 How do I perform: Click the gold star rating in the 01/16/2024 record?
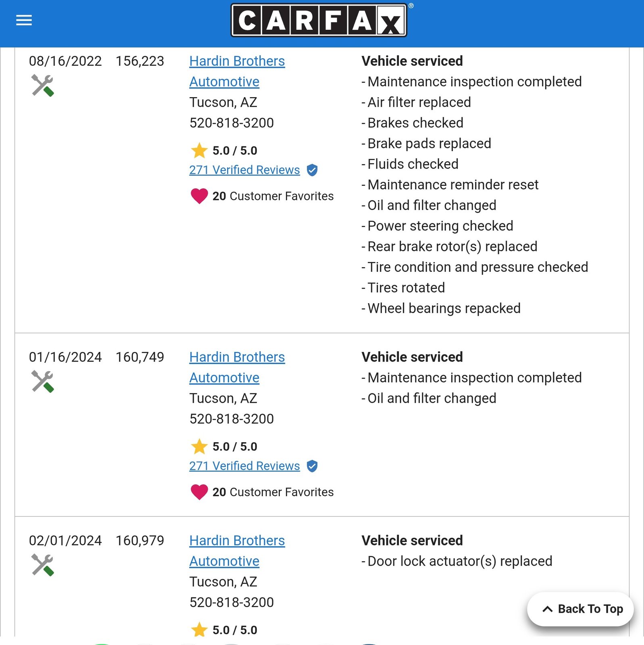199,446
